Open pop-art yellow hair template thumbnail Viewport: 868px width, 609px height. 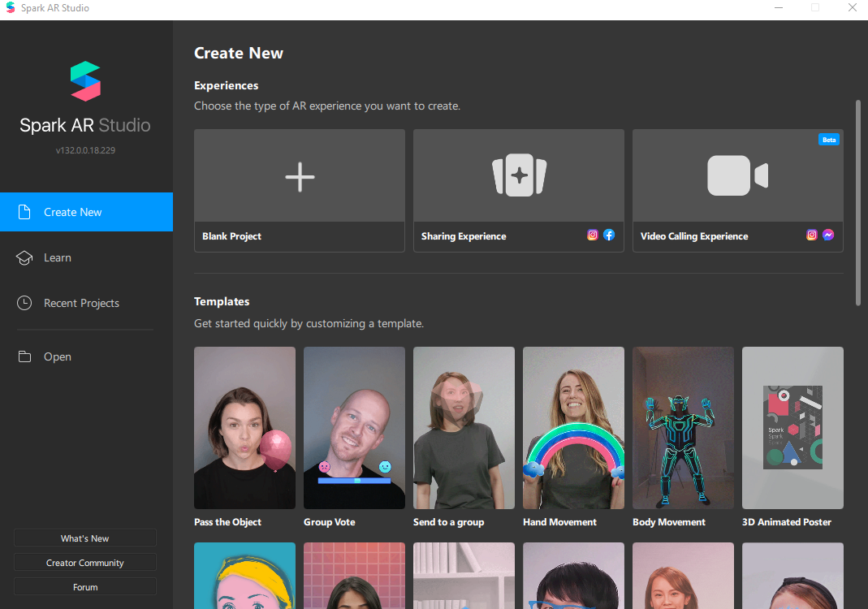pos(244,576)
